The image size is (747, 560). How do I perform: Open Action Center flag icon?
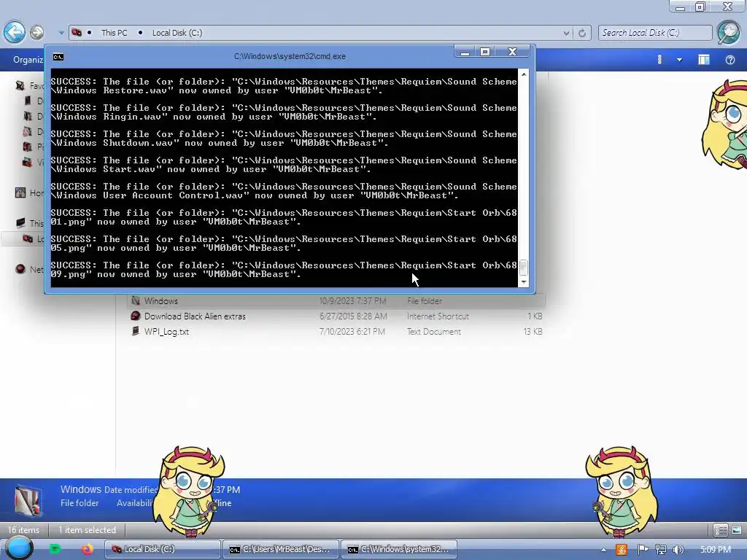pos(642,550)
